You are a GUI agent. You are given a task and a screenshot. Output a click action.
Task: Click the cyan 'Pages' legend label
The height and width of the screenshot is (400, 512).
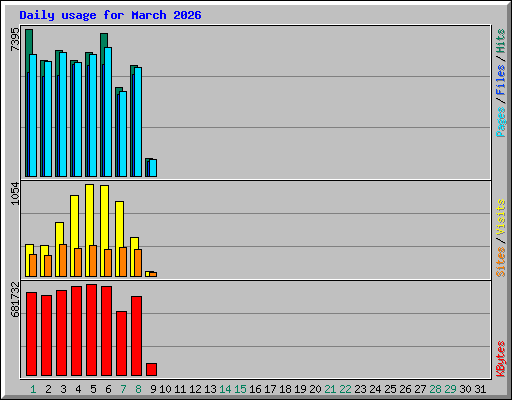click(501, 122)
